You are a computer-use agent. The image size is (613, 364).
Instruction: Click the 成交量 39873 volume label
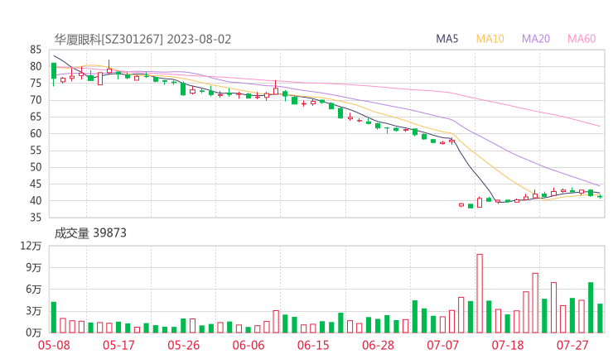coord(90,233)
